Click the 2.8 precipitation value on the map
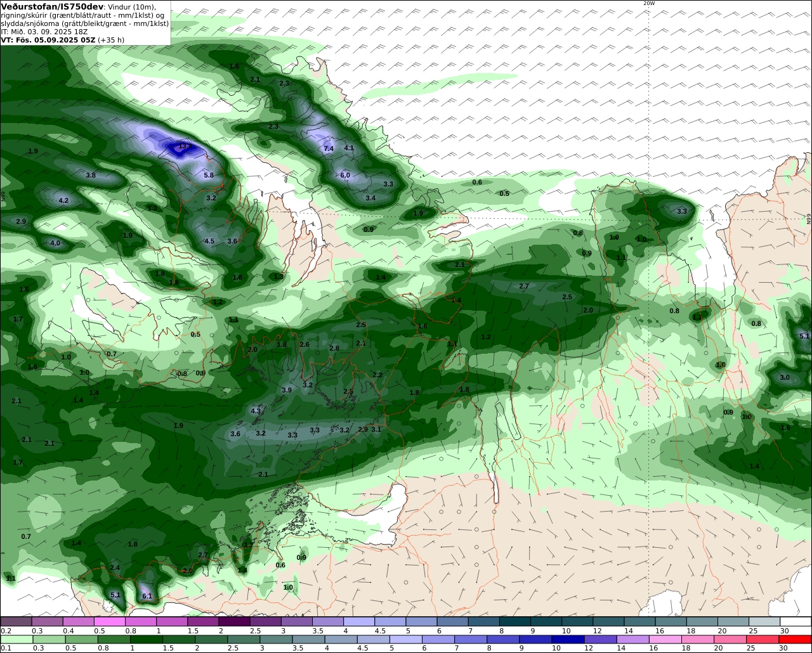This screenshot has width=812, height=653. pos(334,348)
